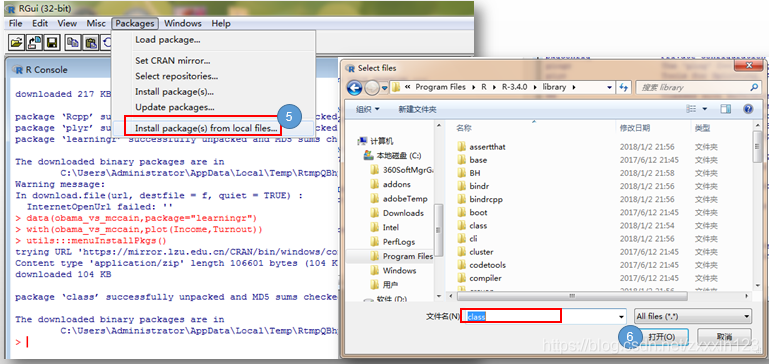Open the All files (*.*) type dropdown
Screen dimensions: 769x364
click(x=693, y=316)
